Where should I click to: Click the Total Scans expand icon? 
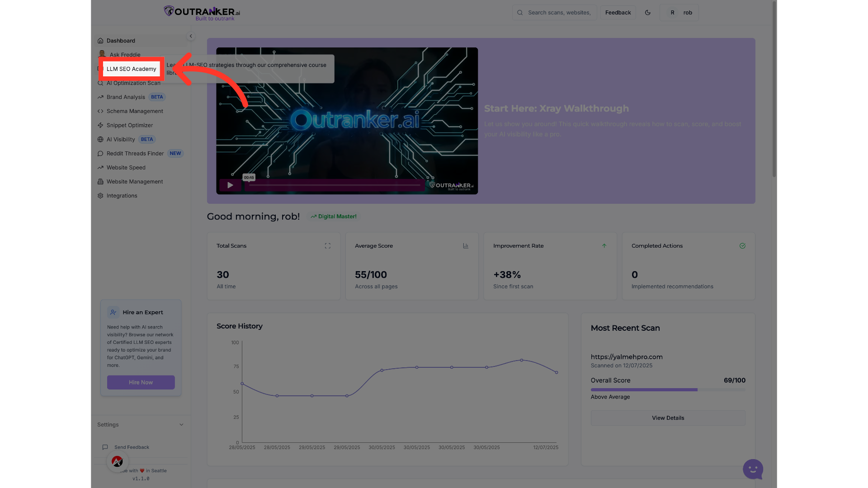(328, 246)
